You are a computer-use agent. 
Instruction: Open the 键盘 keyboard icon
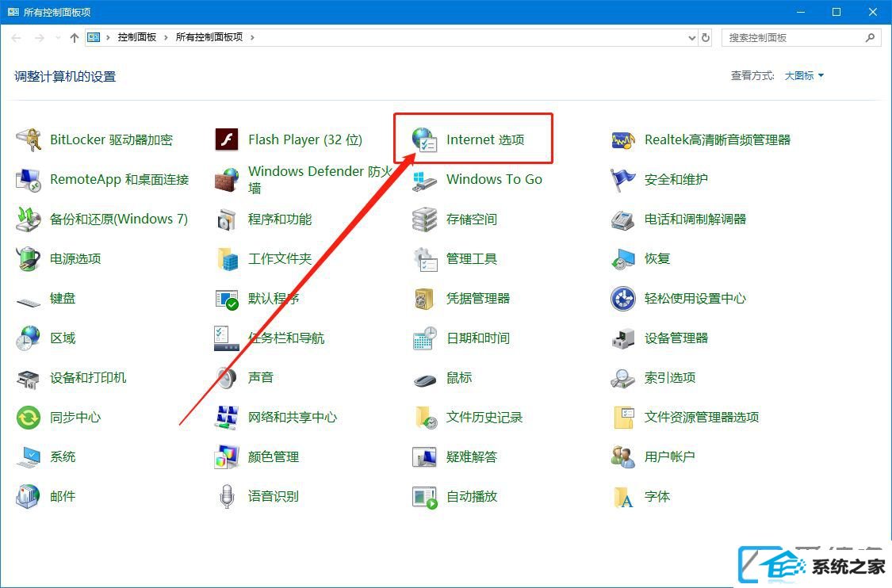[x=29, y=301]
